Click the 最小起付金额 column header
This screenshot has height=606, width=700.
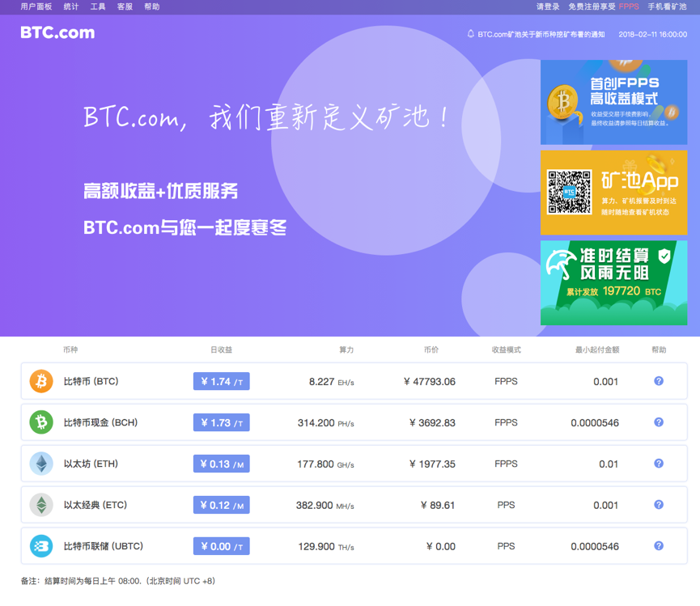point(597,350)
